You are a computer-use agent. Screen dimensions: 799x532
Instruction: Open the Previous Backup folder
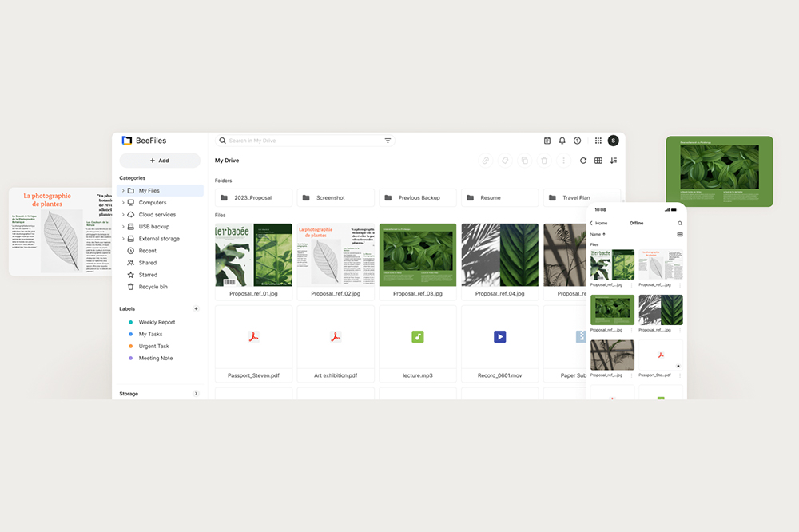coord(417,198)
